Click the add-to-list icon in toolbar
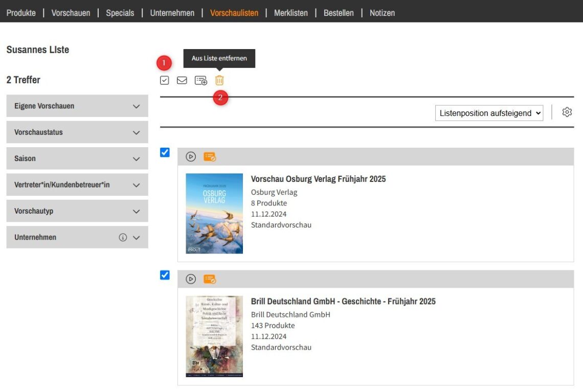The height and width of the screenshot is (392, 583). click(x=200, y=80)
